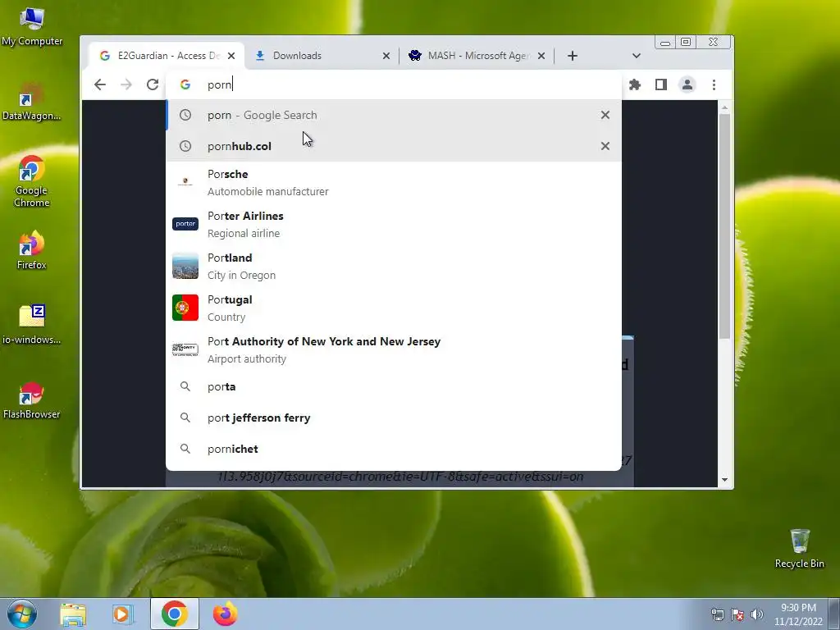This screenshot has width=840, height=630.
Task: Select the pornichet search suggestion
Action: 394,449
